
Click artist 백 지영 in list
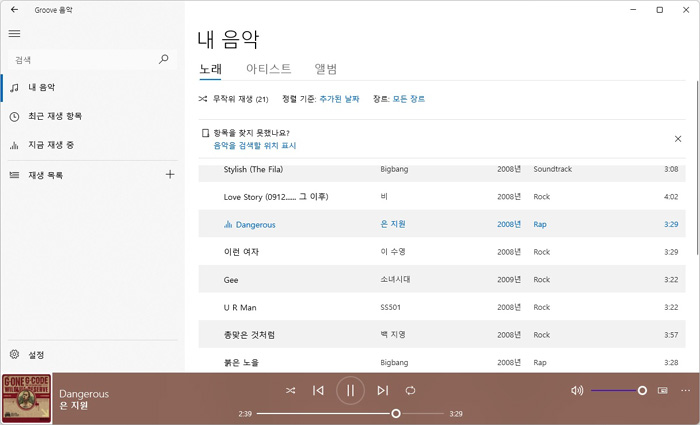point(393,335)
